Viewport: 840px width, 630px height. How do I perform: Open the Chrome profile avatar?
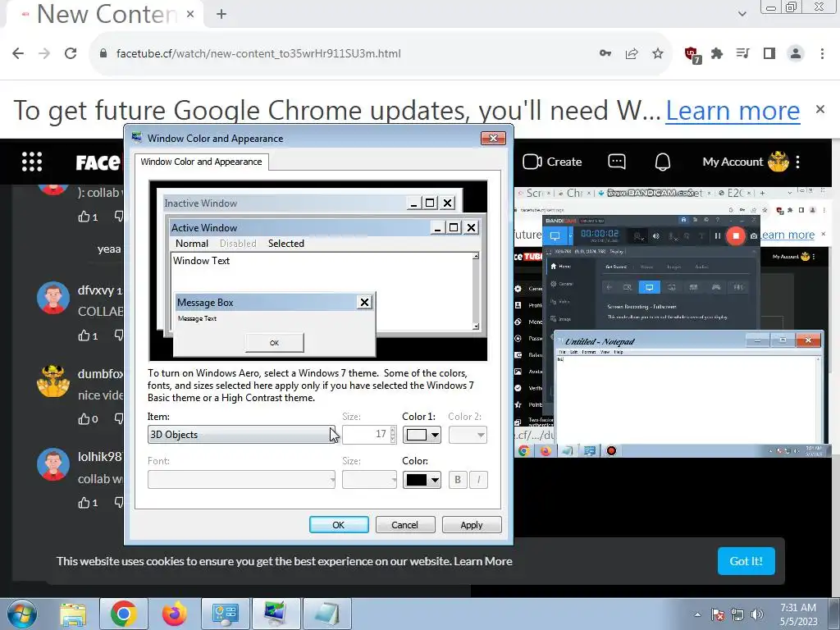(x=796, y=53)
